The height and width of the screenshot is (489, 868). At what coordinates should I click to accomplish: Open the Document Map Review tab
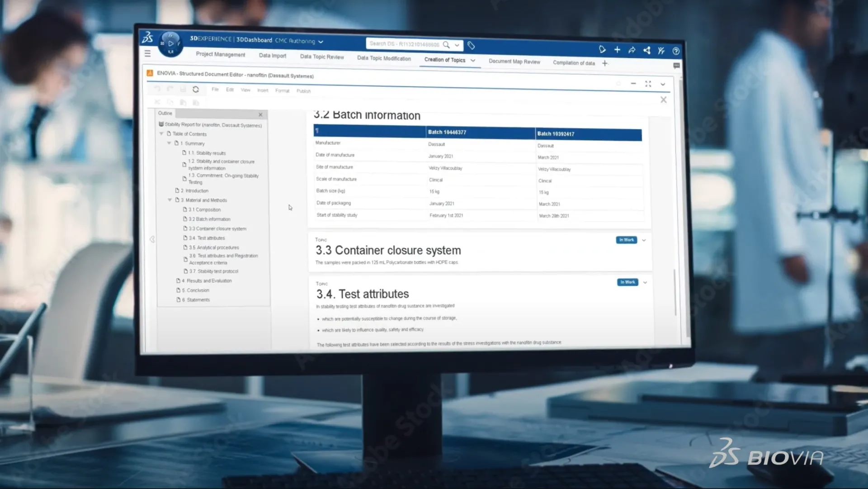point(514,62)
